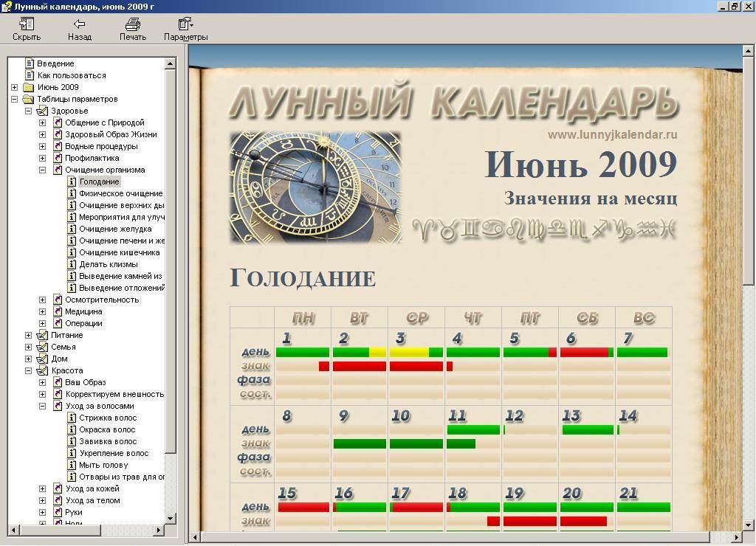Click the Июнь 2009 folder icon
The height and width of the screenshot is (546, 756).
pos(29,87)
